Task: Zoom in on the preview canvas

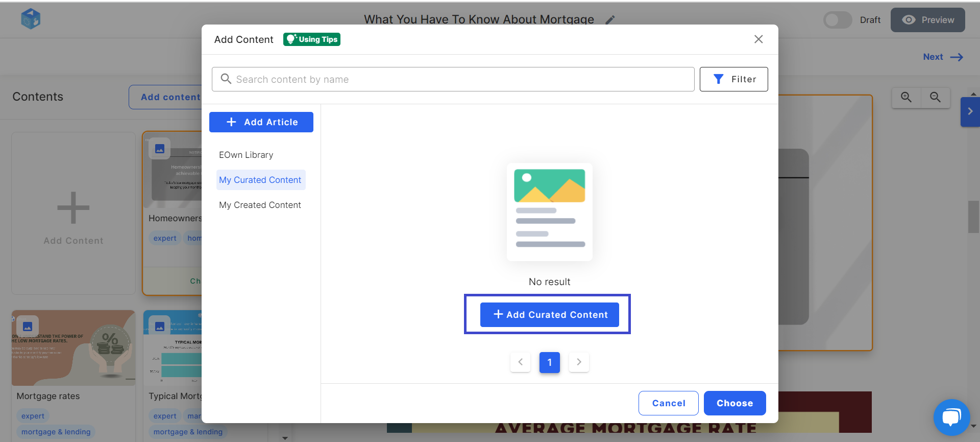Action: [x=906, y=97]
